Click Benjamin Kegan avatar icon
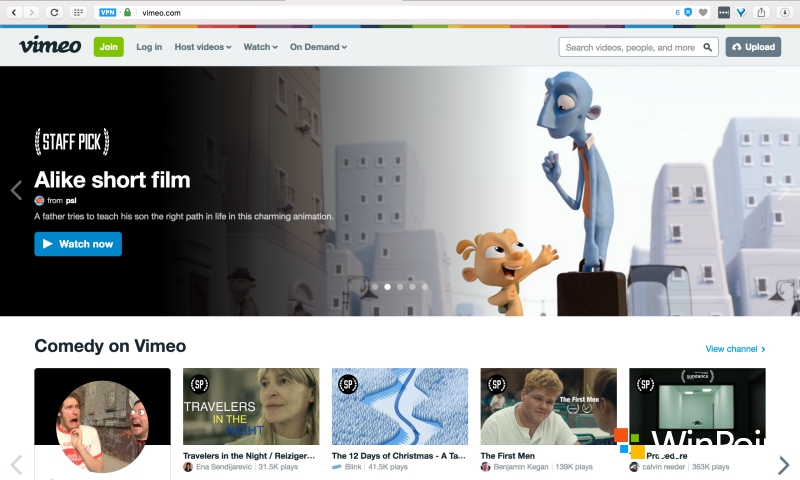This screenshot has width=800, height=480. click(x=485, y=467)
